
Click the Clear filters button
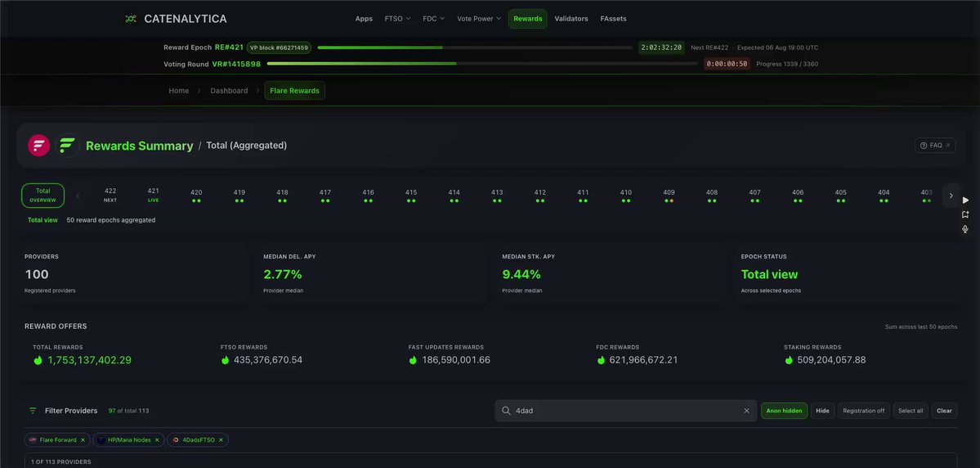[x=944, y=411]
